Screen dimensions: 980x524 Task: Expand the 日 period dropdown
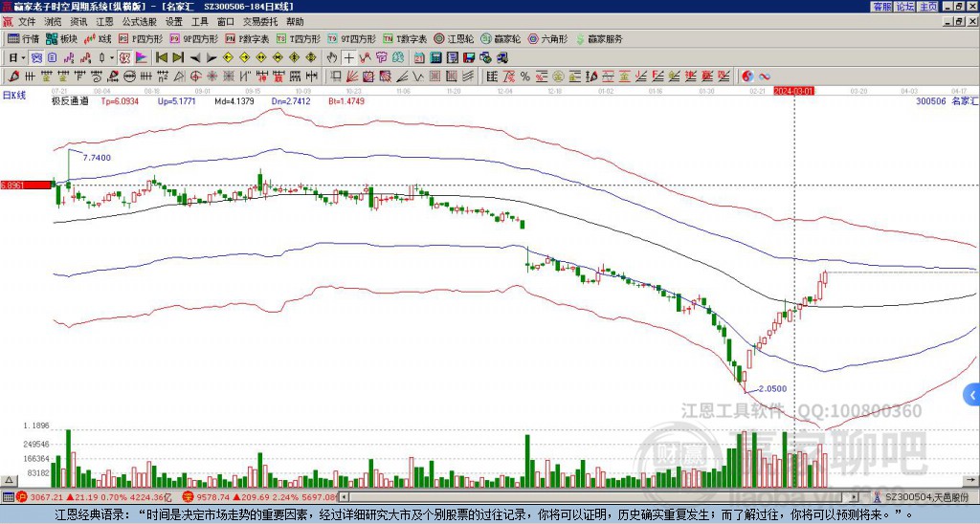click(x=23, y=58)
